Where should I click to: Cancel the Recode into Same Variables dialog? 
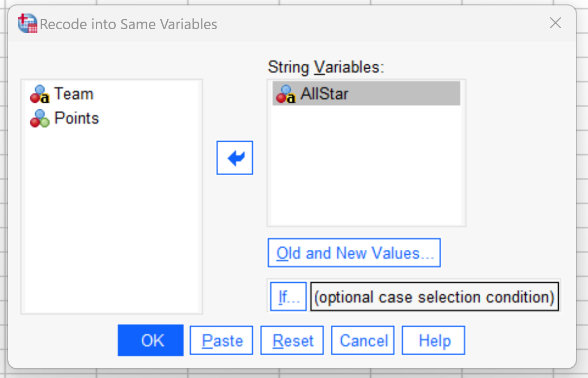coord(362,340)
